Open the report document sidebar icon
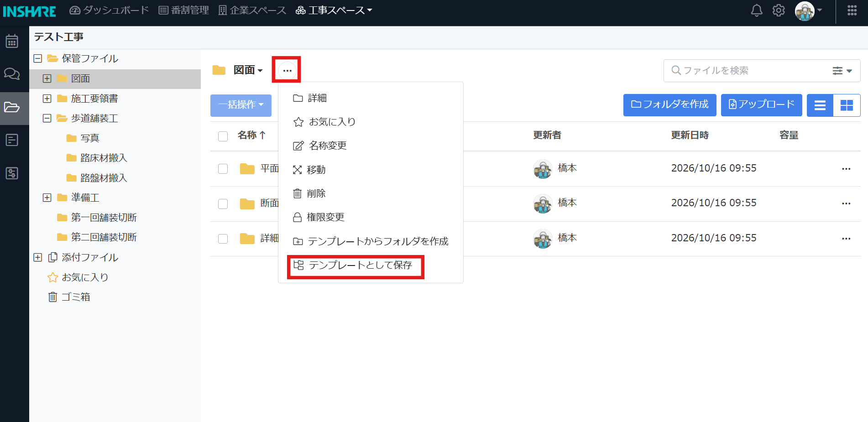This screenshot has width=868, height=422. [12, 140]
